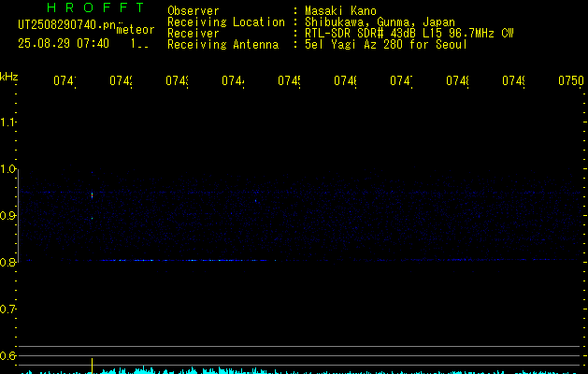Click the red meteor echo spot after 0741
This screenshot has height=374, width=588.
[92, 195]
